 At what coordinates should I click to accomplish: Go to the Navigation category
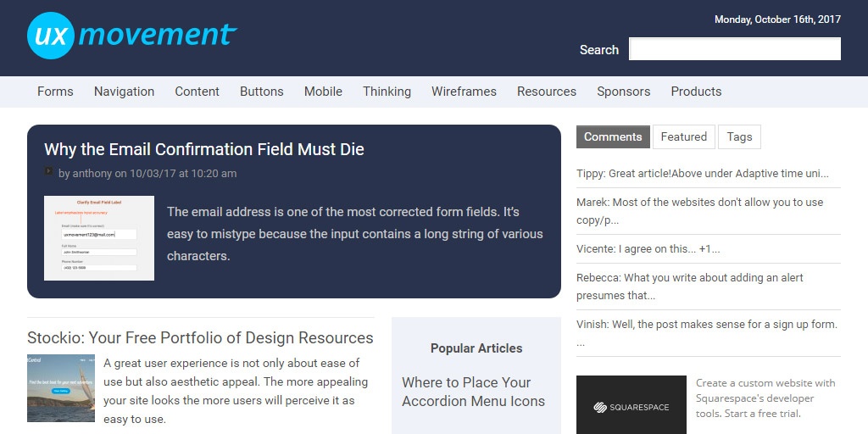pyautogui.click(x=124, y=92)
